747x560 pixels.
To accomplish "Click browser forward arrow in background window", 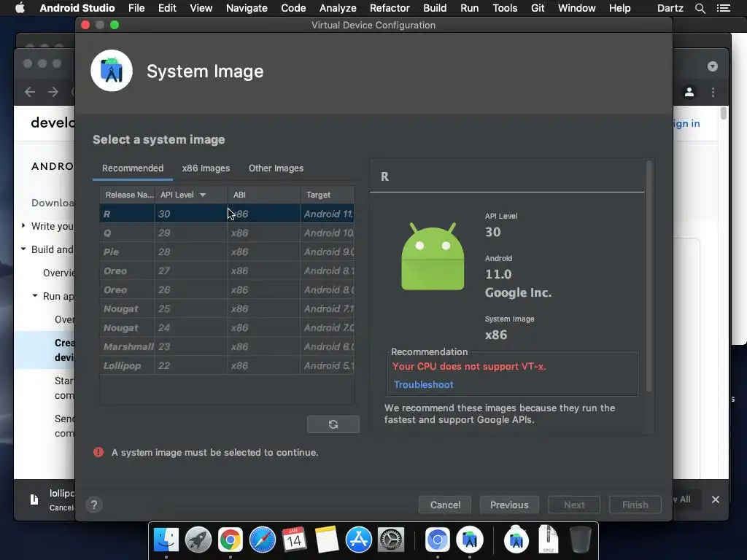I will [x=53, y=92].
